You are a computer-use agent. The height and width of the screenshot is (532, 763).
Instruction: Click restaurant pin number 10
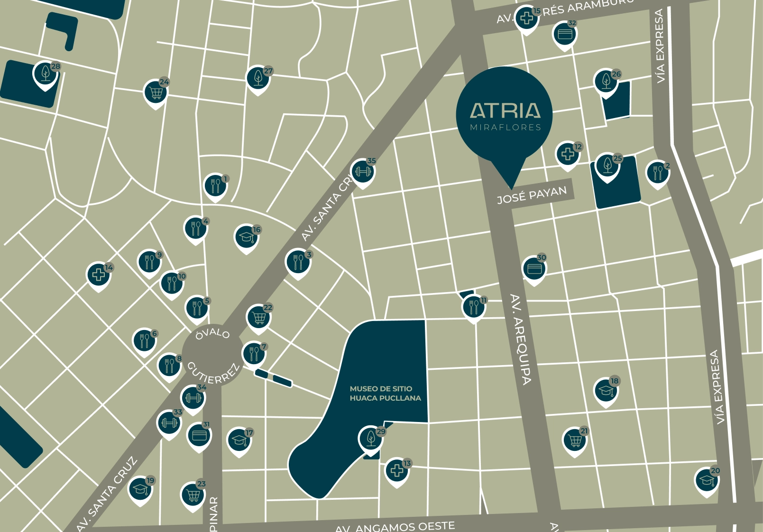point(172,284)
